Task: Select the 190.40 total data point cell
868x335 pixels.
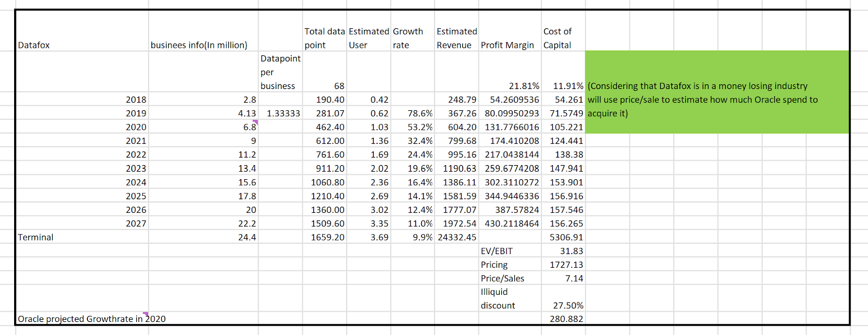Action: coord(324,99)
